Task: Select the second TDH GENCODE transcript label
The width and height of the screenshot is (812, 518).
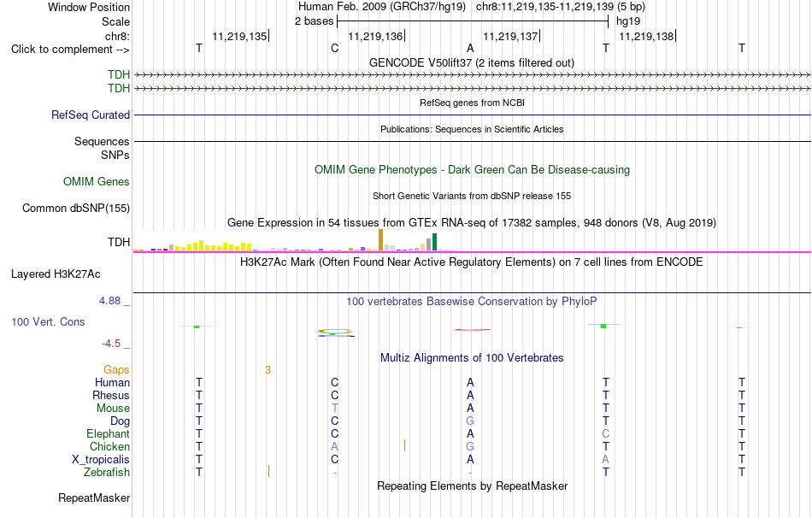Action: click(119, 89)
